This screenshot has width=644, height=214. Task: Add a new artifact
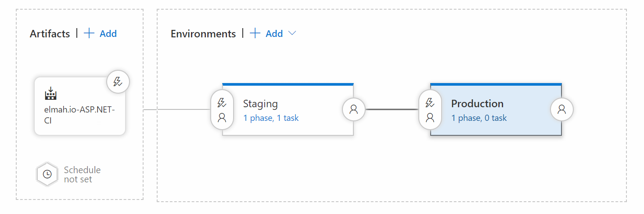[108, 34]
